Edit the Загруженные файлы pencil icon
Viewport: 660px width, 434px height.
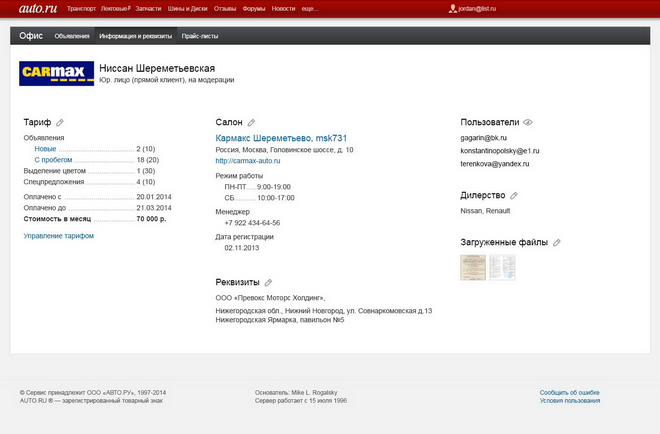coord(556,242)
